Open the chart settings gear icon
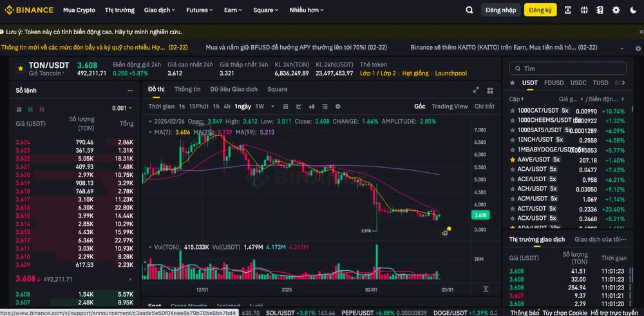The height and width of the screenshot is (316, 644). click(338, 106)
